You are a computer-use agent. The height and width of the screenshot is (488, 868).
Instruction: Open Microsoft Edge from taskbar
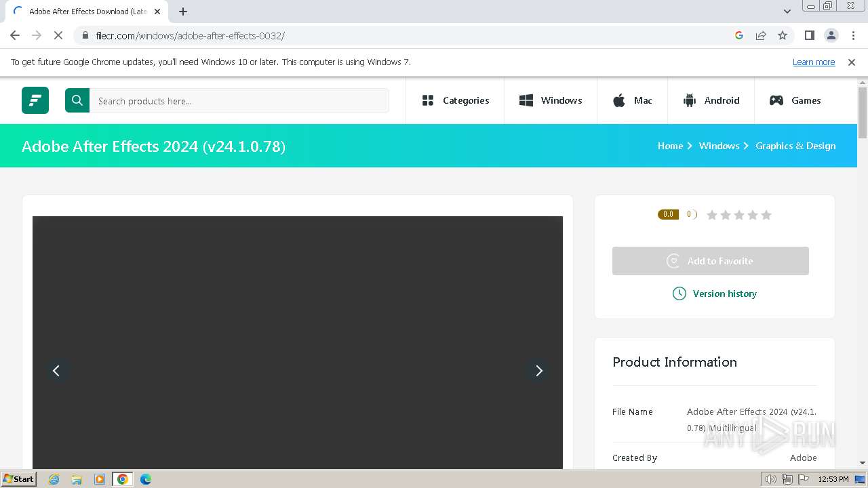(x=146, y=479)
